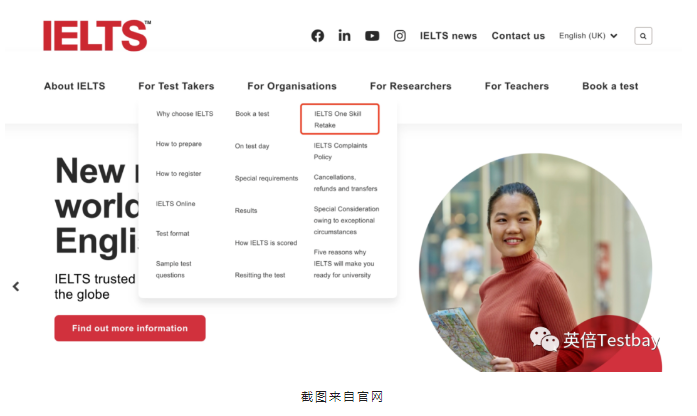Click the search magnifier button
Viewport: 697px width, 416px height.
point(643,36)
